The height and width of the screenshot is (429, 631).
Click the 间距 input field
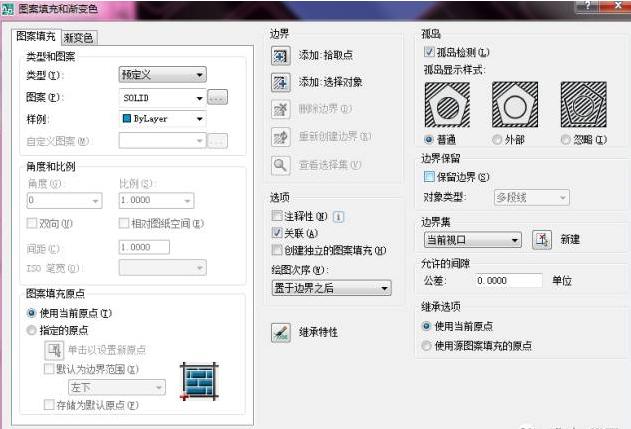(144, 247)
